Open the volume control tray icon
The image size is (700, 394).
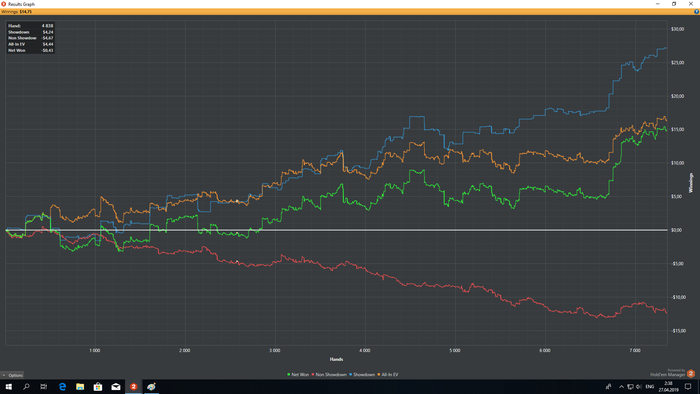click(638, 387)
